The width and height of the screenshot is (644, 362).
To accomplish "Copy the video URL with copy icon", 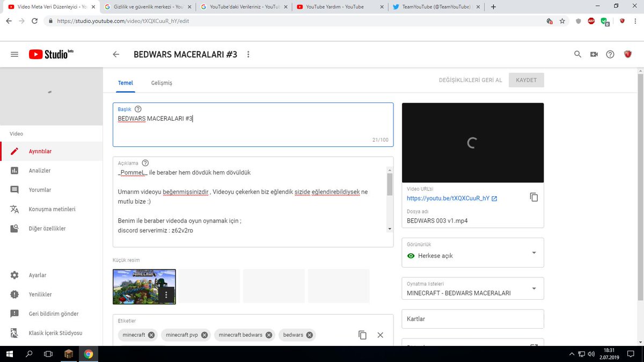I will click(534, 197).
